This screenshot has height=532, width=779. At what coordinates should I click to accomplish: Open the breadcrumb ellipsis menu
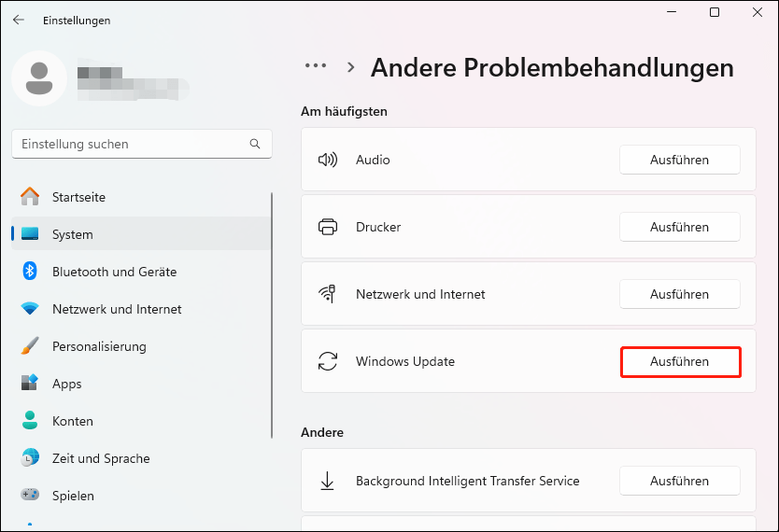pyautogui.click(x=316, y=65)
